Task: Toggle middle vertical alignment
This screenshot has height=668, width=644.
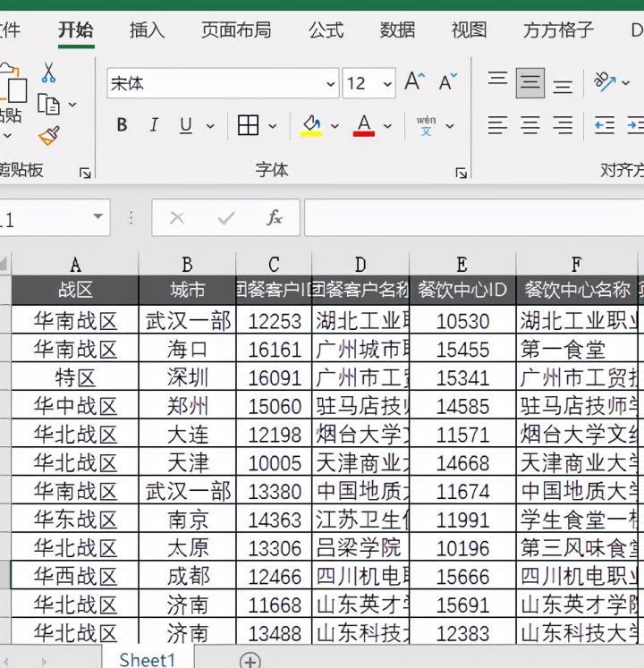Action: pos(530,82)
